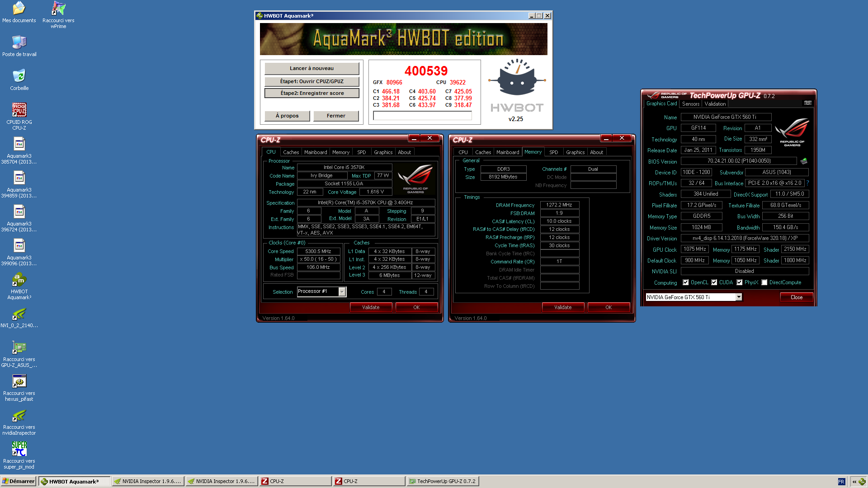Viewport: 868px width, 488px height.
Task: Minimize the left CPU-Z window
Action: pyautogui.click(x=414, y=138)
